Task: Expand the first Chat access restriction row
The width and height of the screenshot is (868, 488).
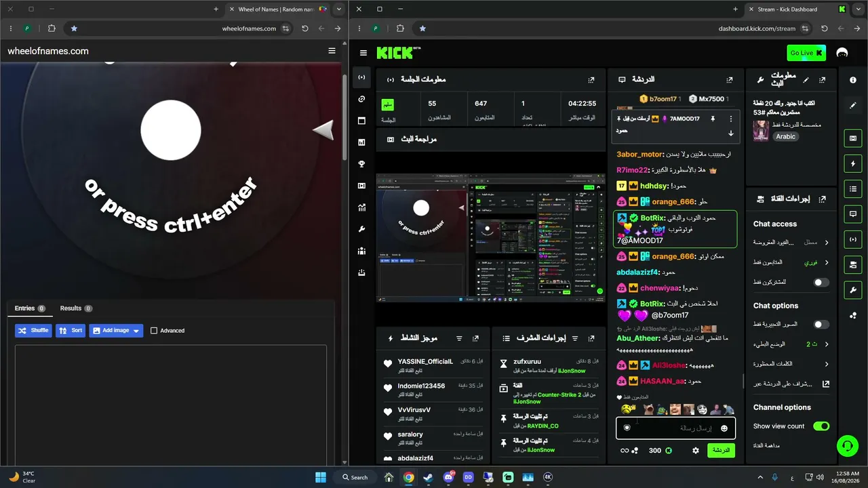Action: pyautogui.click(x=791, y=243)
